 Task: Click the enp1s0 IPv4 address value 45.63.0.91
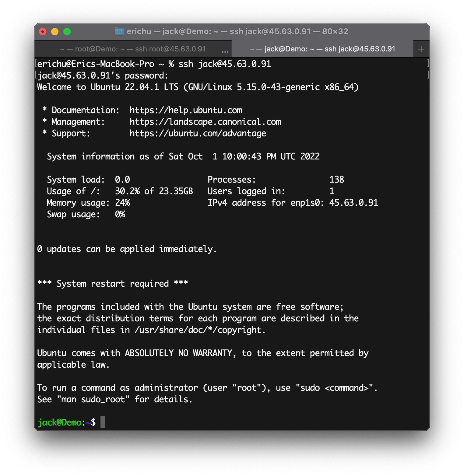[354, 203]
